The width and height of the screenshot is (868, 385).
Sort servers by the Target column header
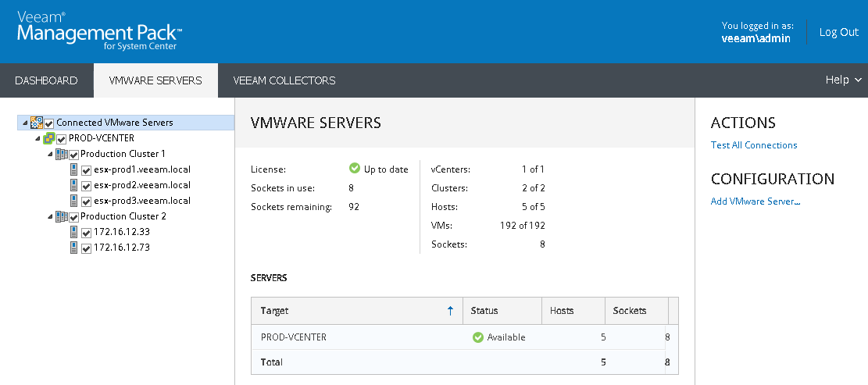click(x=275, y=311)
